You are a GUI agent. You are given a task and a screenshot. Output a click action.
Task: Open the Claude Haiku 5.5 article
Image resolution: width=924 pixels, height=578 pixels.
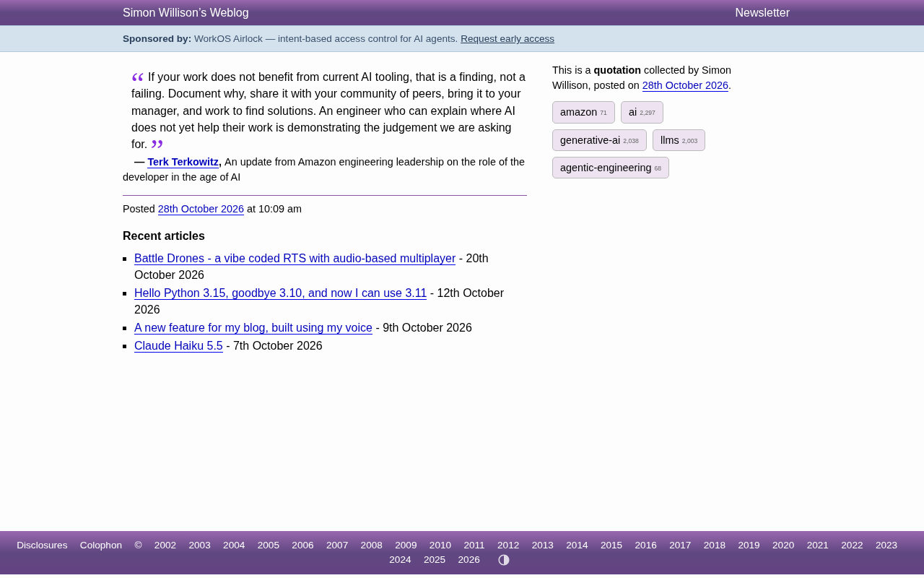[x=178, y=346]
